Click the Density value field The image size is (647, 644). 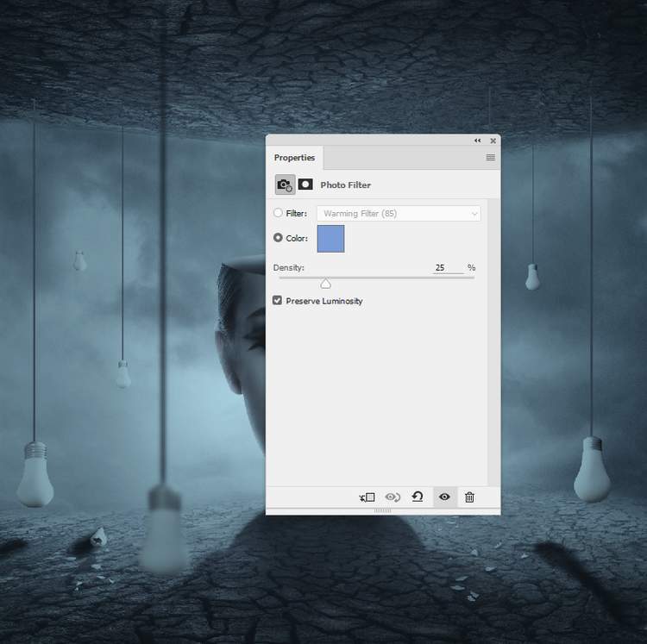click(x=448, y=267)
